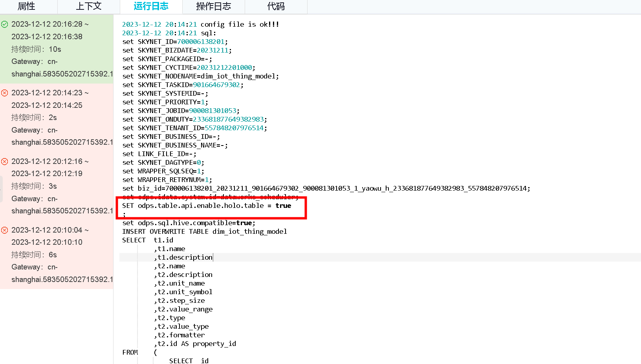This screenshot has height=364, width=641.
Task: Open the 操作日志 tab
Action: 214,6
